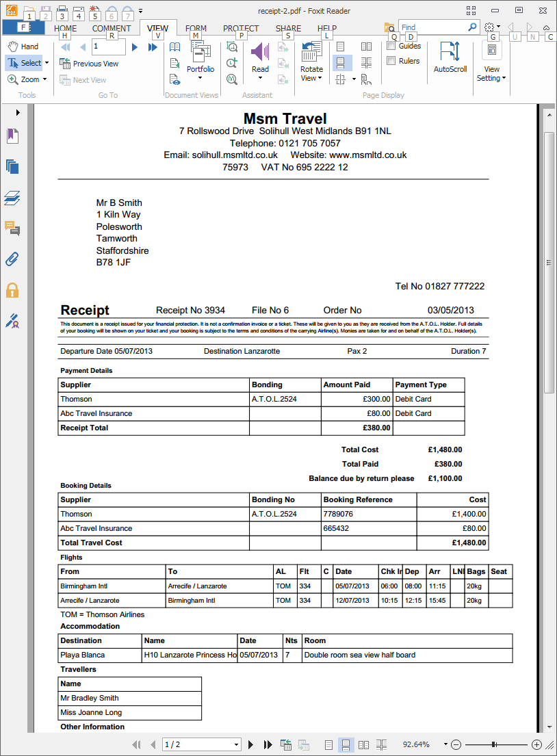
Task: Start AutoScroll
Action: (450, 57)
